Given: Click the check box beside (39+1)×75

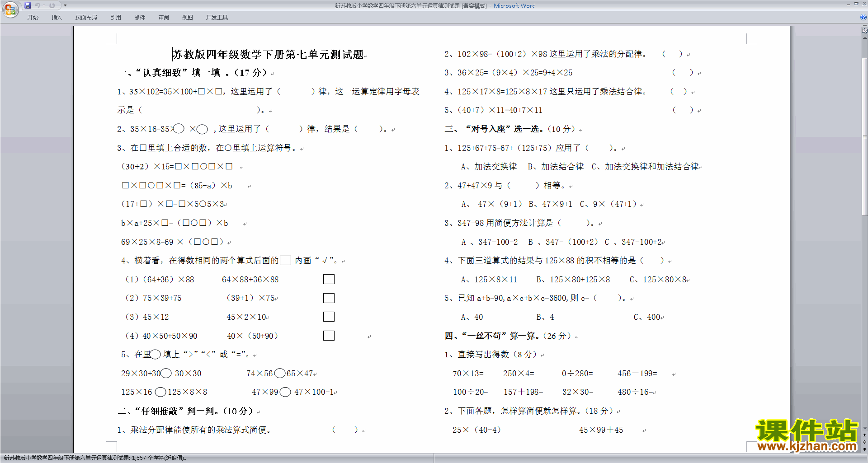Looking at the screenshot, I should pyautogui.click(x=329, y=298).
